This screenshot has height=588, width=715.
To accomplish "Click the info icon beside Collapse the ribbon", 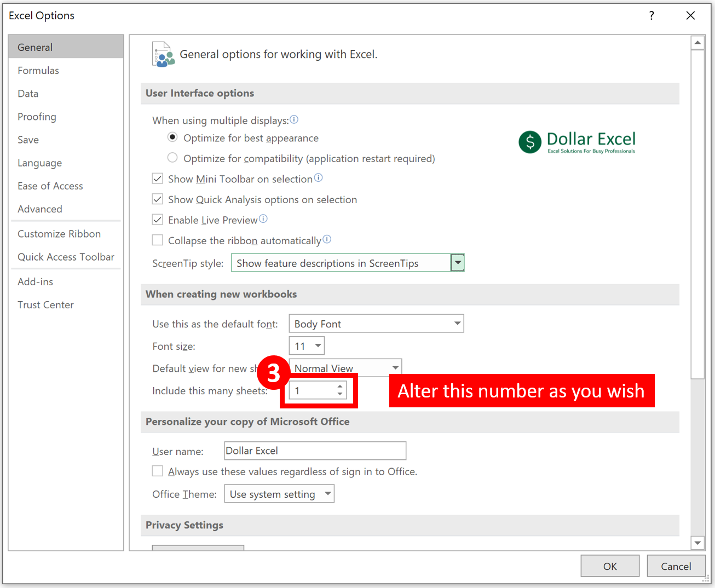I will tap(327, 239).
